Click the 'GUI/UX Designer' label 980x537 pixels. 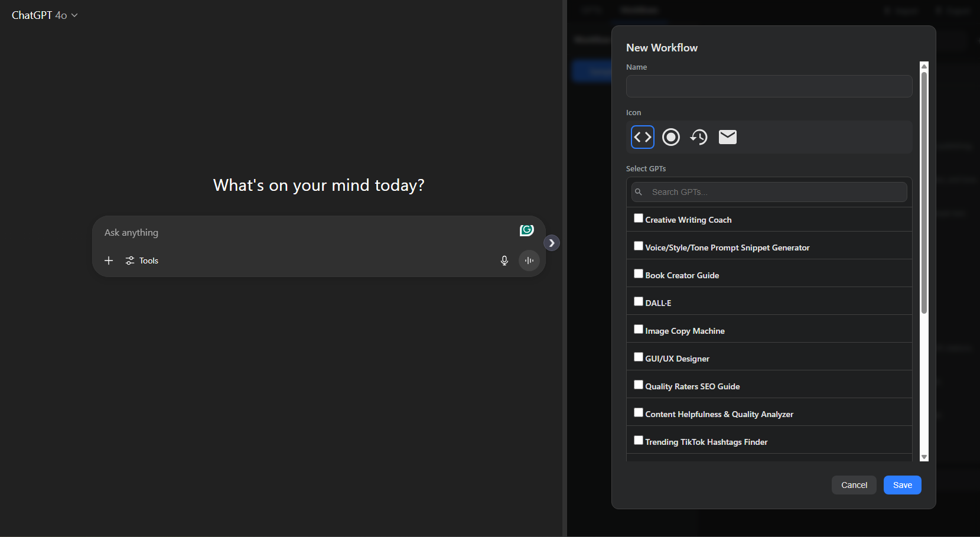click(677, 359)
